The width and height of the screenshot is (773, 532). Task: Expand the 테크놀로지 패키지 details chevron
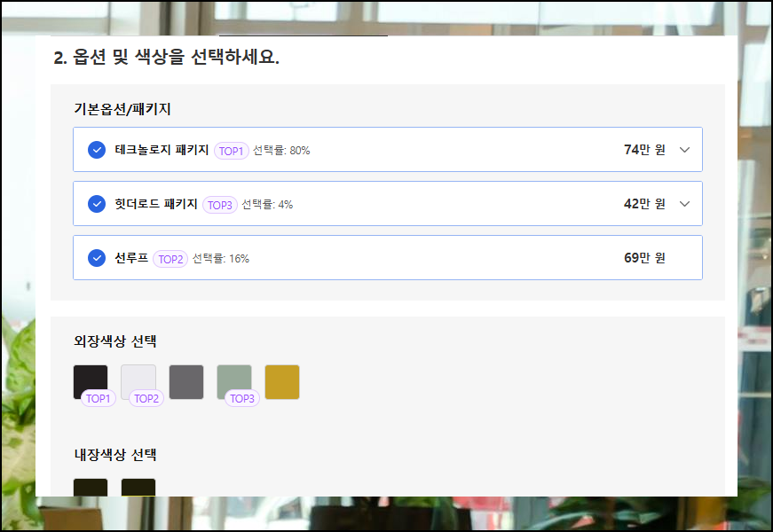tap(684, 150)
